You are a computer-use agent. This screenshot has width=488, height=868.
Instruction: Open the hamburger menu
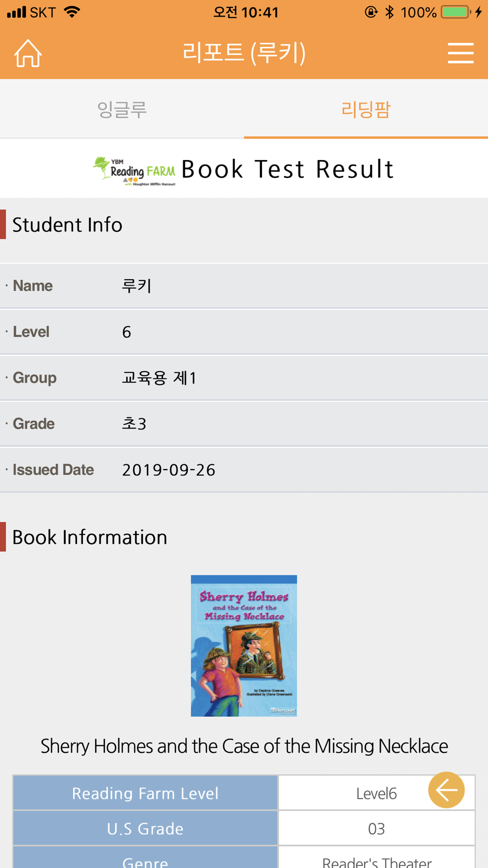tap(461, 53)
